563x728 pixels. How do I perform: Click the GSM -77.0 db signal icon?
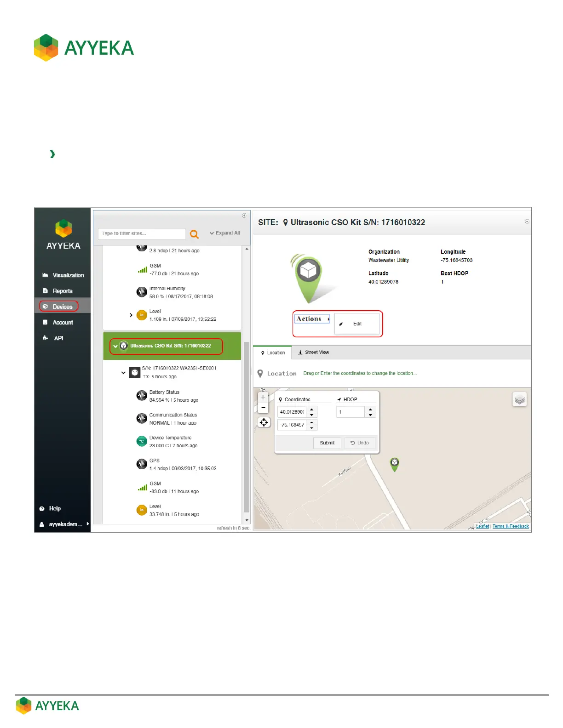click(142, 270)
